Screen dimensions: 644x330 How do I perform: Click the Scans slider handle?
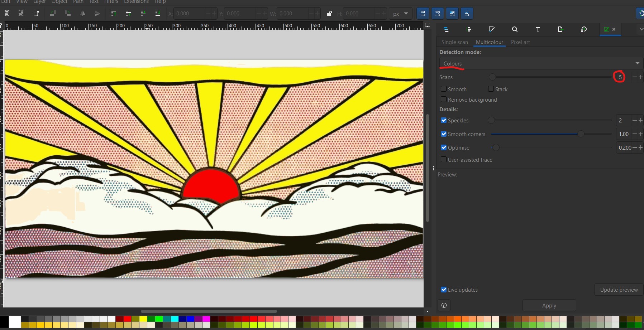tap(492, 77)
